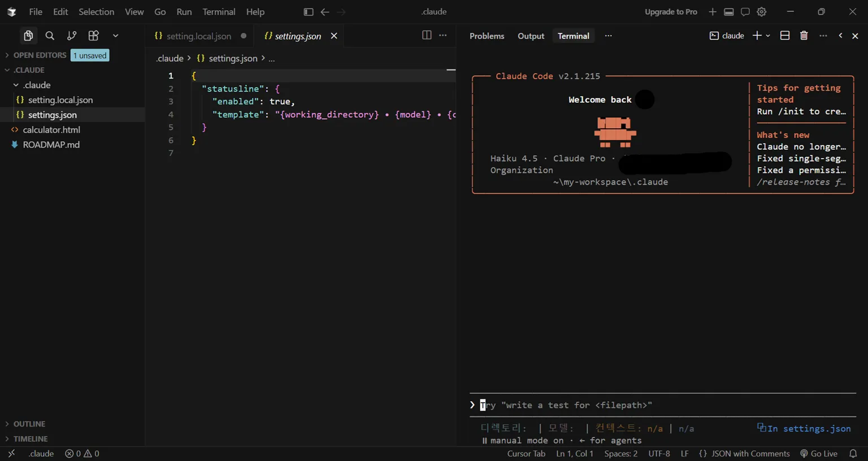Kill the terminal with trash icon
This screenshot has height=461, width=868.
[804, 36]
